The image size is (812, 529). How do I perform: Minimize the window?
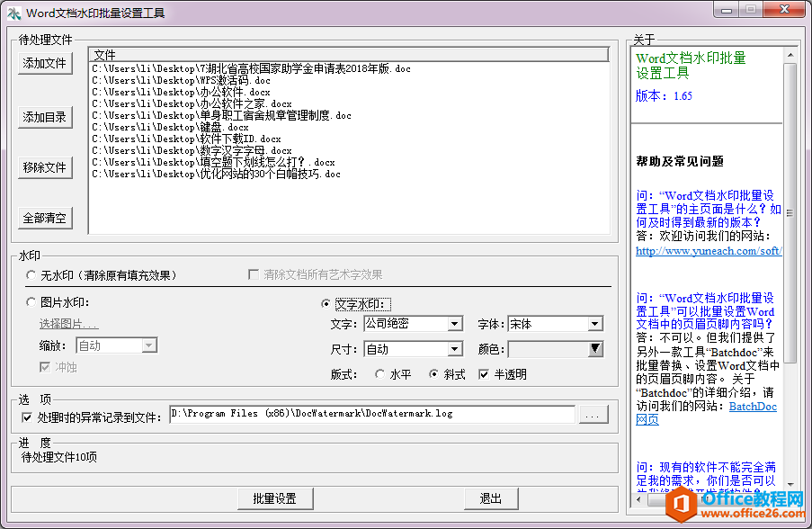pos(727,9)
